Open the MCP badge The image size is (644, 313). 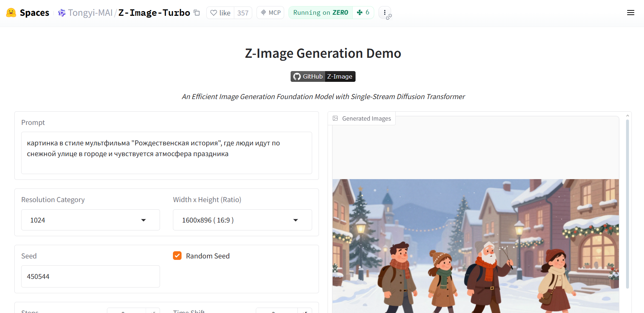(x=270, y=13)
